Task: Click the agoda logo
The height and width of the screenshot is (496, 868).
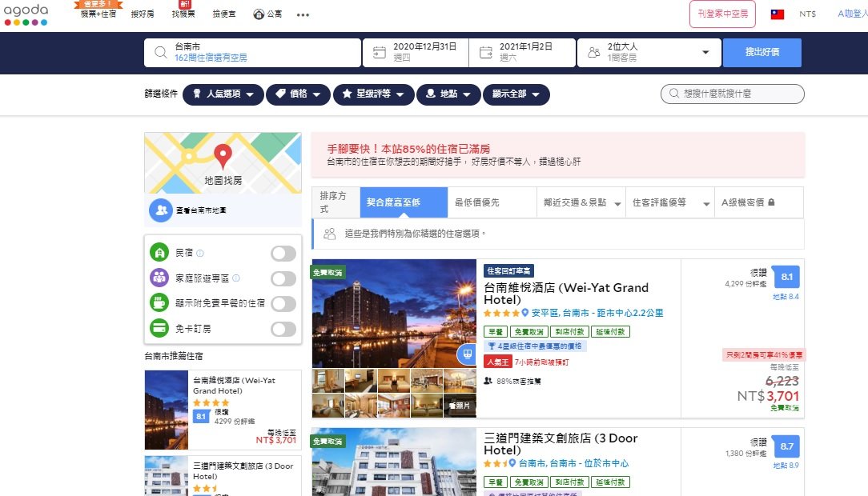Action: click(26, 13)
